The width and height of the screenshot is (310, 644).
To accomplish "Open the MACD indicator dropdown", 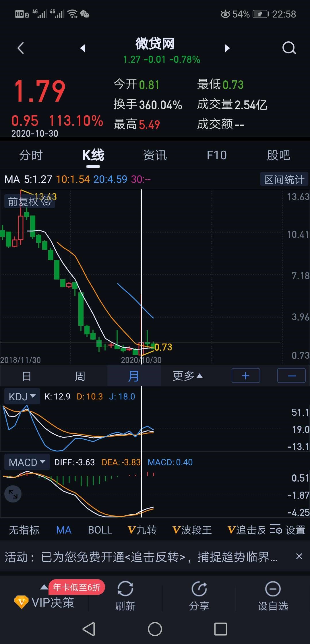I will (x=27, y=462).
